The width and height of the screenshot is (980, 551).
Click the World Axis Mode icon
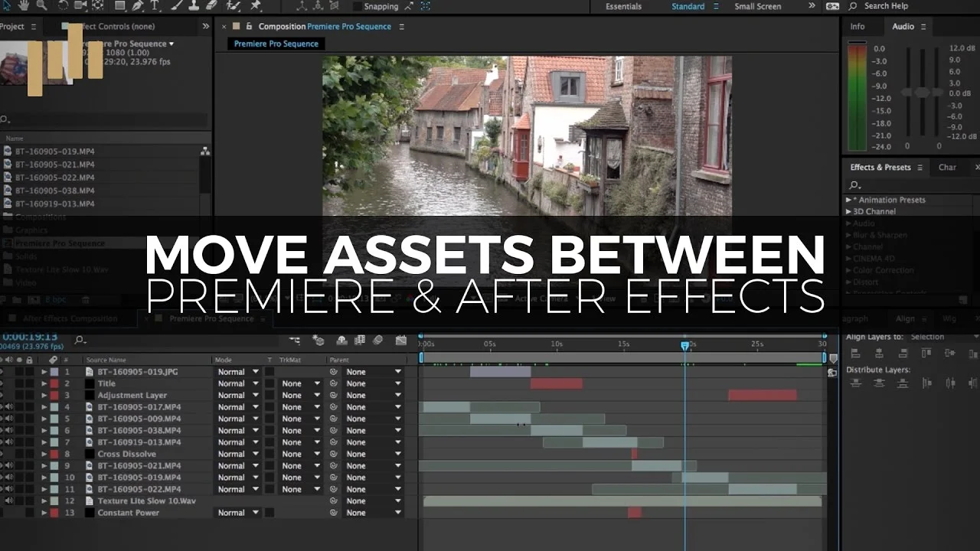pos(318,5)
